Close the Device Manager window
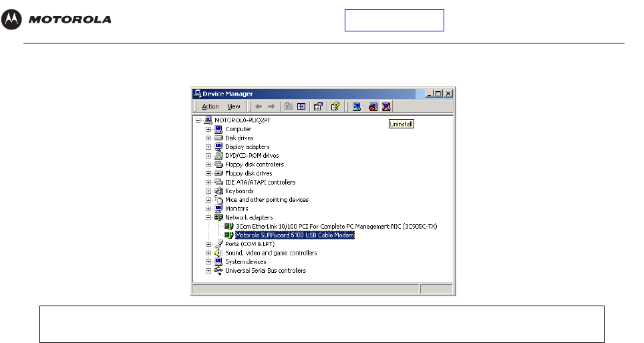Viewport: 644px width, 343px height. [x=448, y=94]
